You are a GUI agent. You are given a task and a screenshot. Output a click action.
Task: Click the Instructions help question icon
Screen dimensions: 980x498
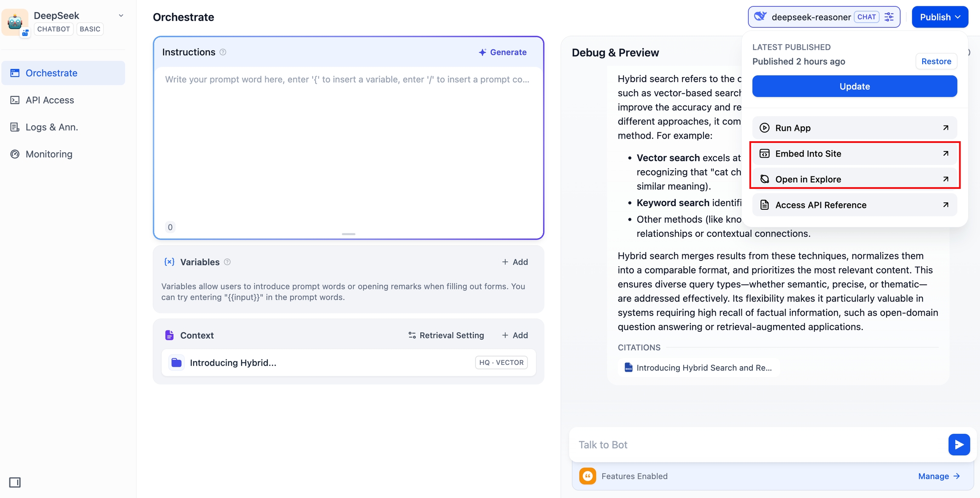tap(223, 52)
